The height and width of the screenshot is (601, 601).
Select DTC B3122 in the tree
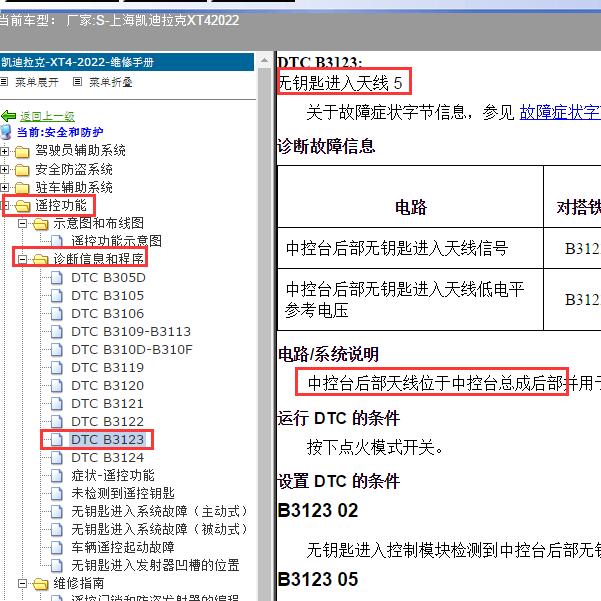(108, 422)
